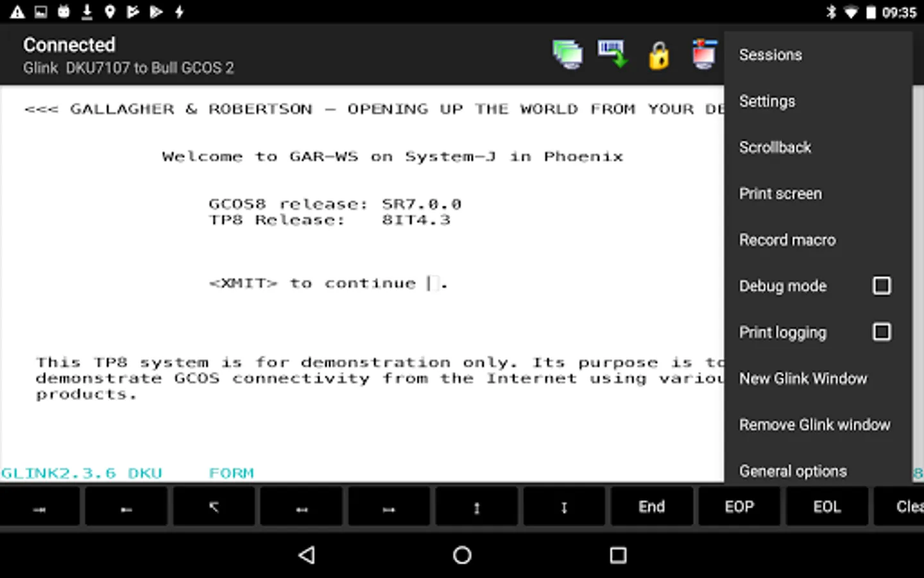Image resolution: width=924 pixels, height=578 pixels.
Task: Choose New Glink Window
Action: pyautogui.click(x=818, y=378)
